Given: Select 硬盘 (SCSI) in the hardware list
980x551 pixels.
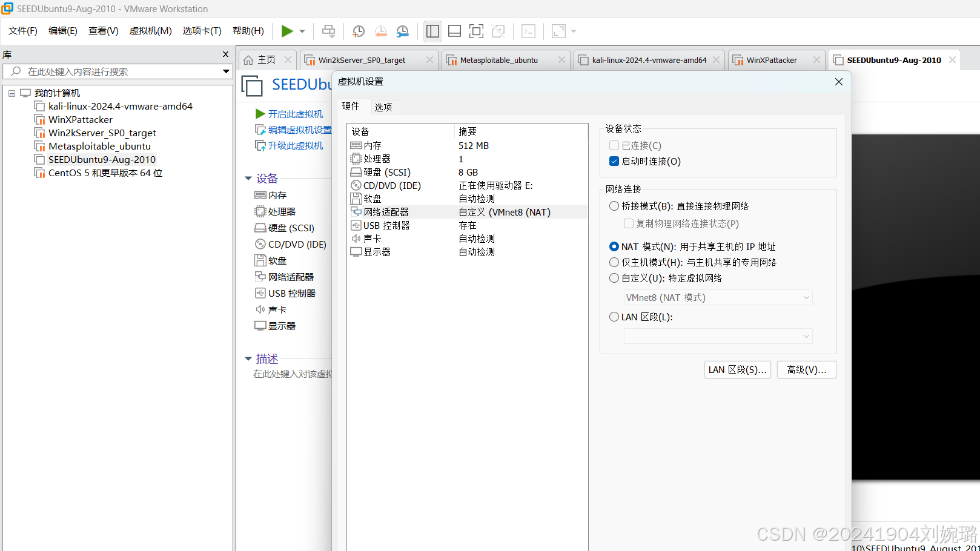Looking at the screenshot, I should pyautogui.click(x=467, y=173).
